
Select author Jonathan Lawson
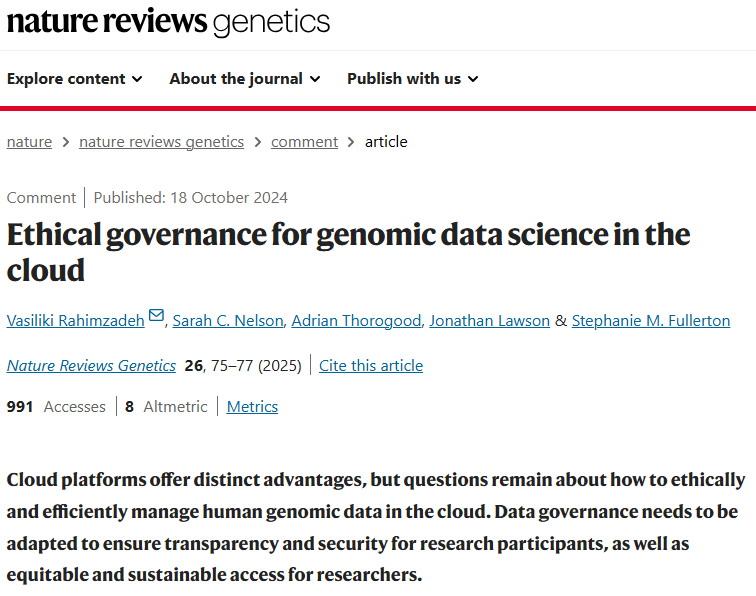pyautogui.click(x=489, y=321)
